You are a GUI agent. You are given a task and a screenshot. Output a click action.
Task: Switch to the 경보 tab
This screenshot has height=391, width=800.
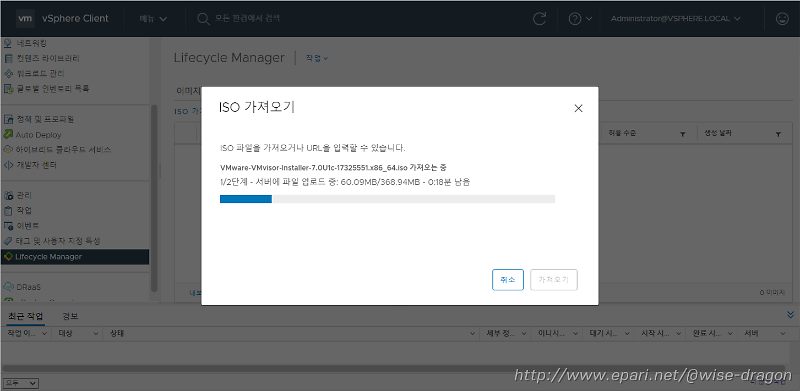tap(70, 316)
